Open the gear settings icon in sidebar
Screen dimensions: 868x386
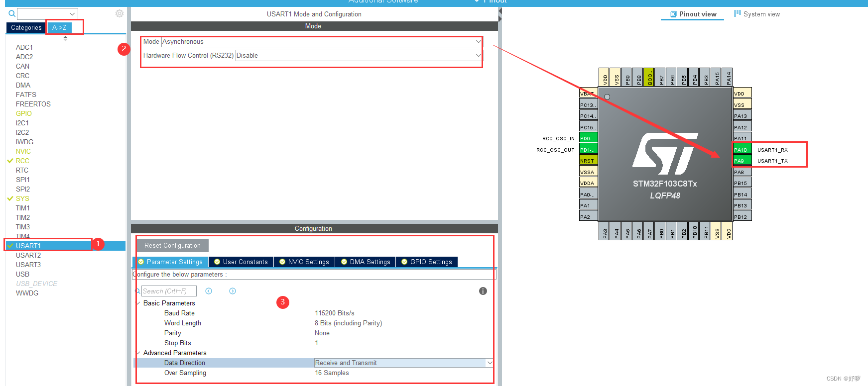pyautogui.click(x=120, y=13)
